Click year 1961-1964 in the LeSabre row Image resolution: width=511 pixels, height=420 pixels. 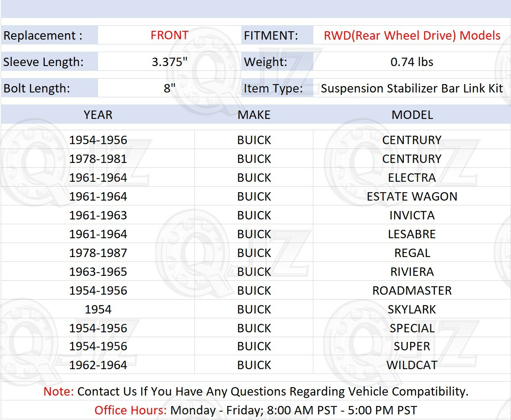click(98, 234)
